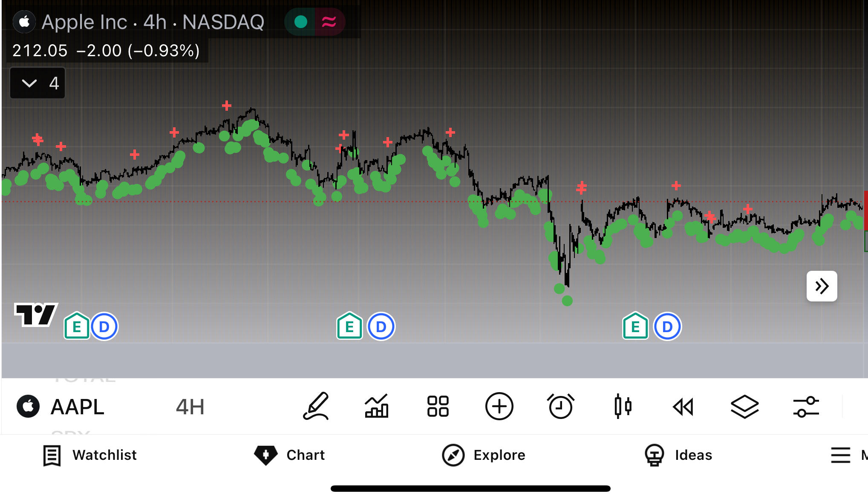The height and width of the screenshot is (502, 868).
Task: Expand the collapsed indicators legend showing 4
Action: point(37,83)
